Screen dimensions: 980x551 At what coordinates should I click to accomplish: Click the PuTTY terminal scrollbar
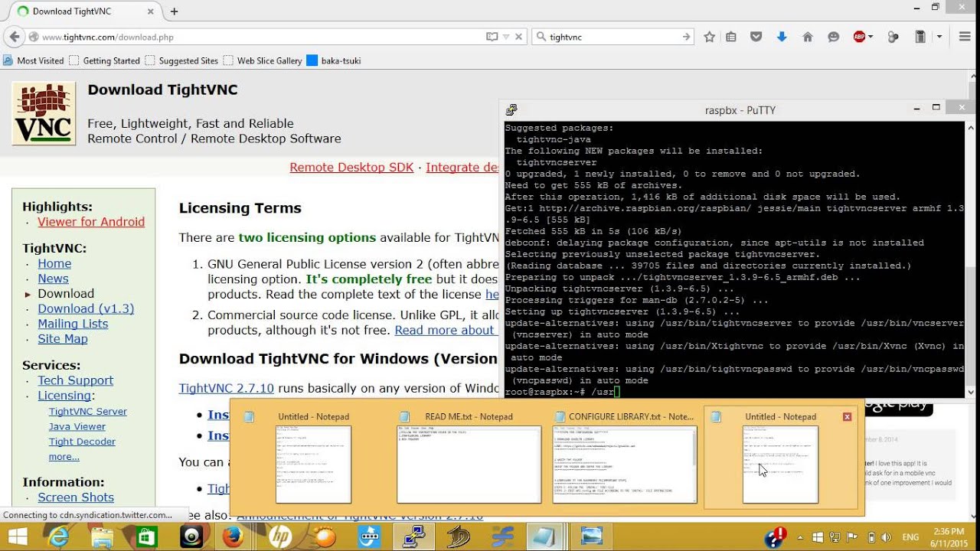pos(971,259)
